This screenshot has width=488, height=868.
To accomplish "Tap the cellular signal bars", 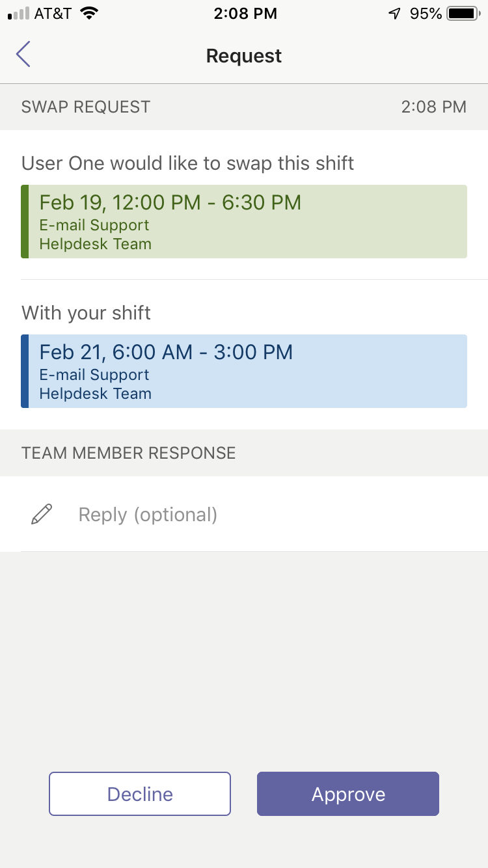I will [18, 14].
